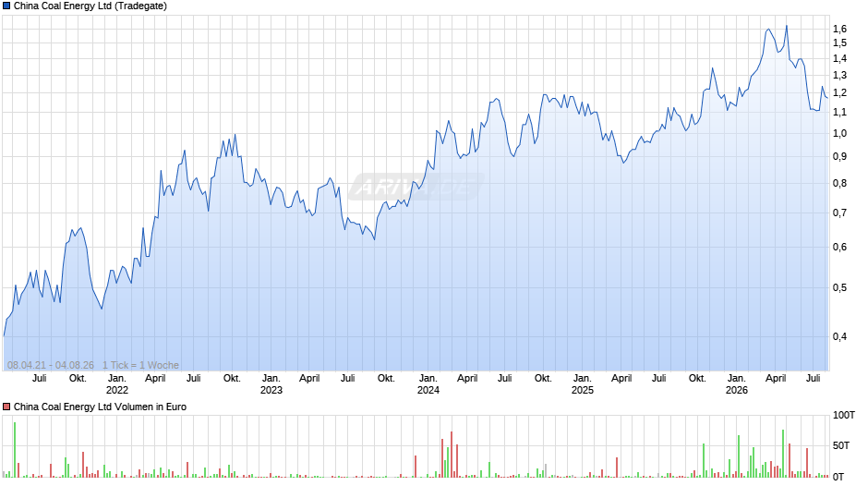Click the '0T' volume axis label
The height and width of the screenshot is (486, 868).
pyautogui.click(x=838, y=477)
